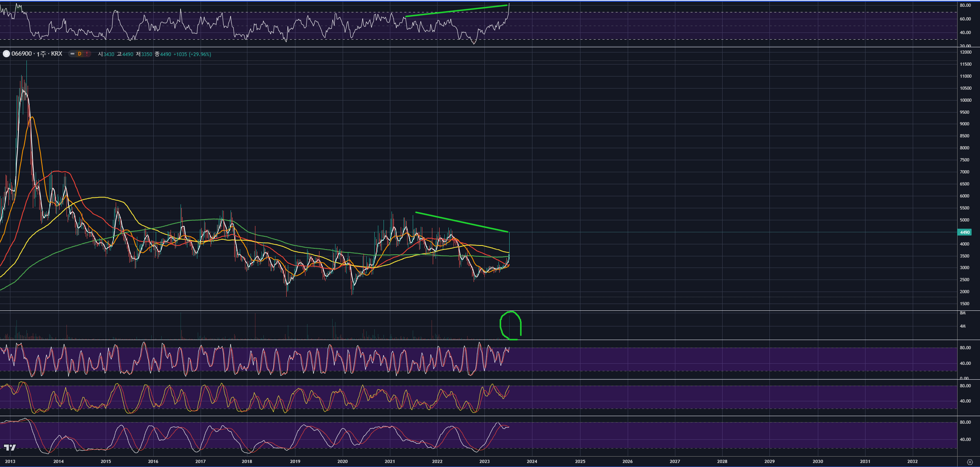Select the descending green trendline on price chart
Image resolution: width=980 pixels, height=467 pixels.
(462, 222)
